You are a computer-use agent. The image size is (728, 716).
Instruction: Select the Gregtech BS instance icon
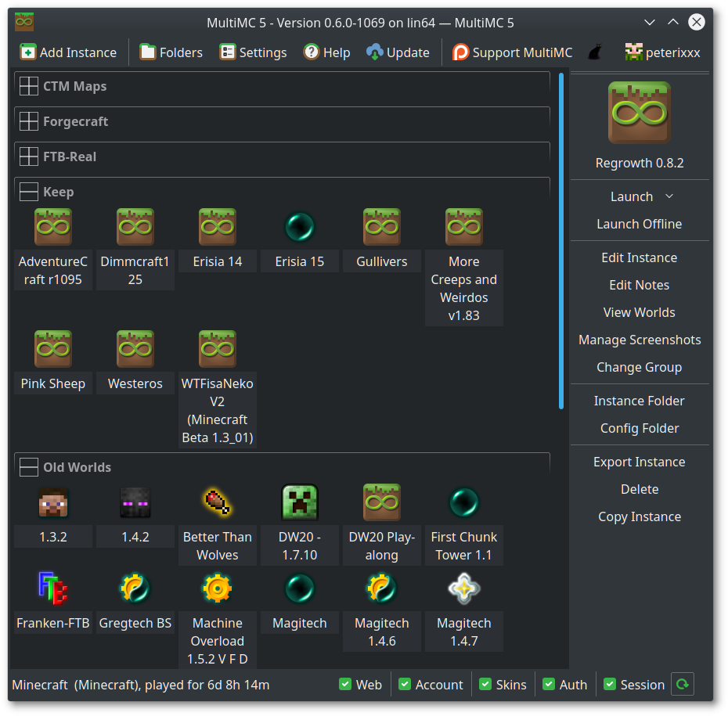click(135, 588)
